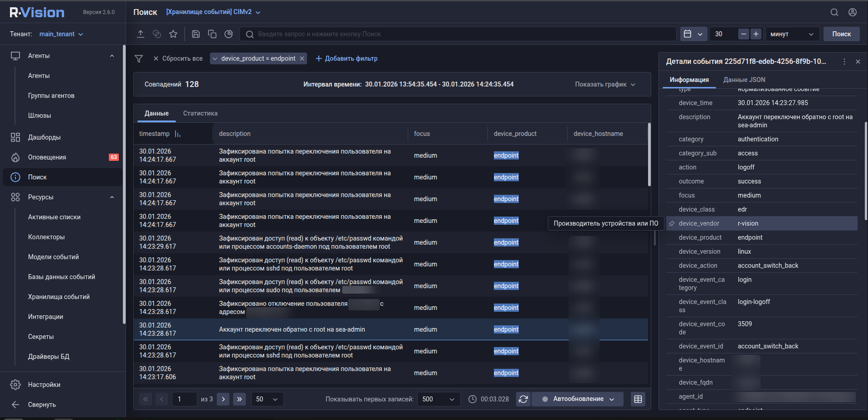Open the table columns grid icon
The width and height of the screenshot is (868, 420).
pos(638,399)
